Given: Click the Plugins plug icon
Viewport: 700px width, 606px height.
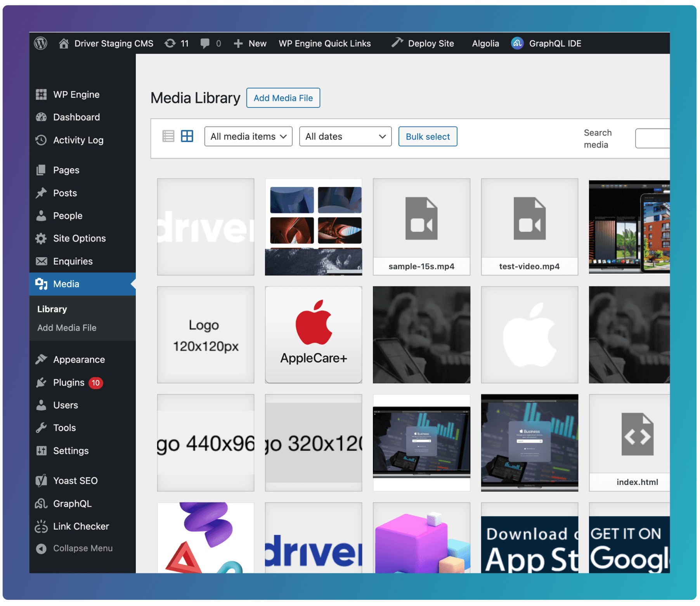Looking at the screenshot, I should (x=41, y=383).
